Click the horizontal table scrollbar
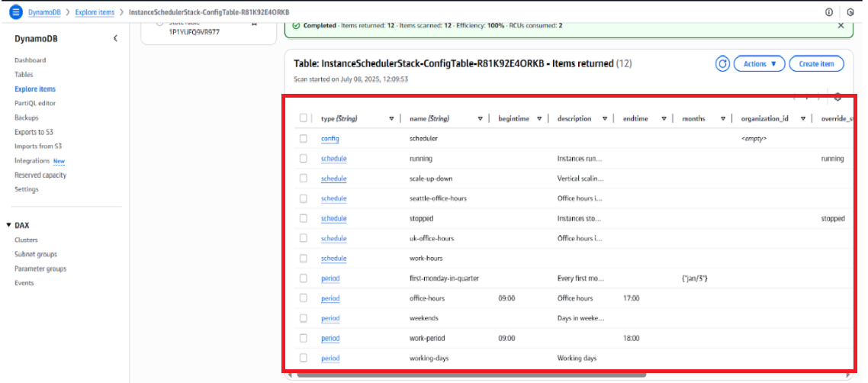 coord(471,375)
